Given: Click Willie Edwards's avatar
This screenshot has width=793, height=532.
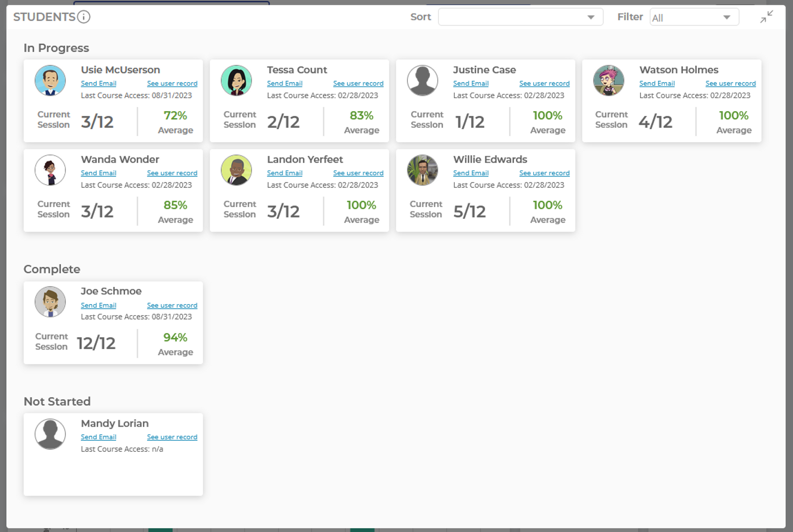Looking at the screenshot, I should pyautogui.click(x=422, y=170).
